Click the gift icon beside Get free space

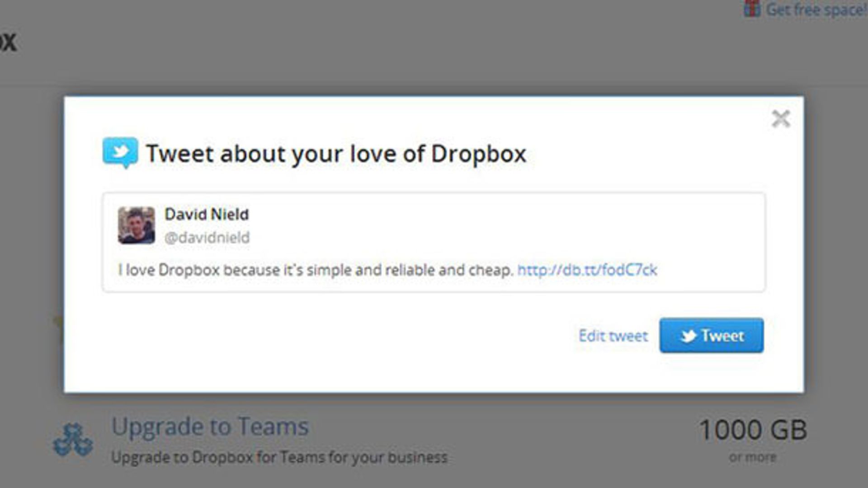(x=752, y=9)
